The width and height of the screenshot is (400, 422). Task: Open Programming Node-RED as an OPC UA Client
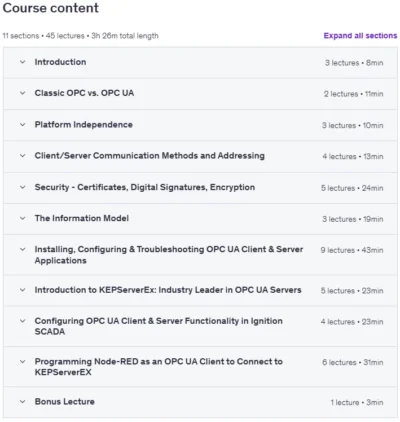(x=159, y=367)
